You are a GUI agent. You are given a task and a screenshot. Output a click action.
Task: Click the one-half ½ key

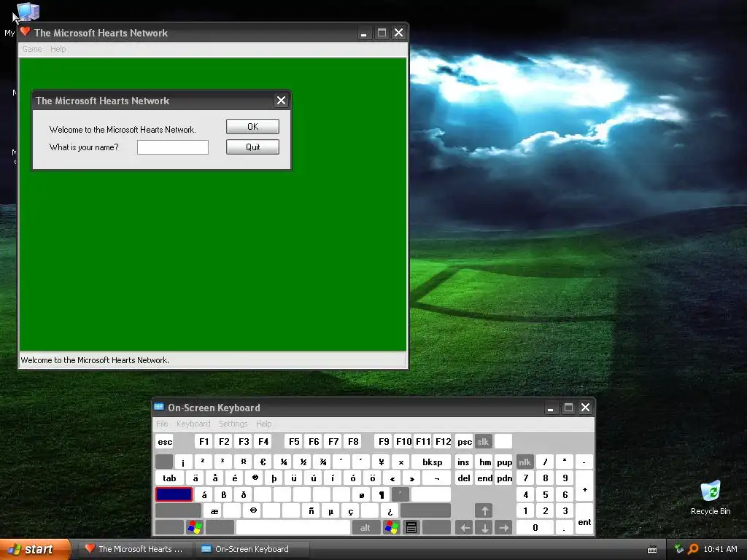[x=303, y=462]
